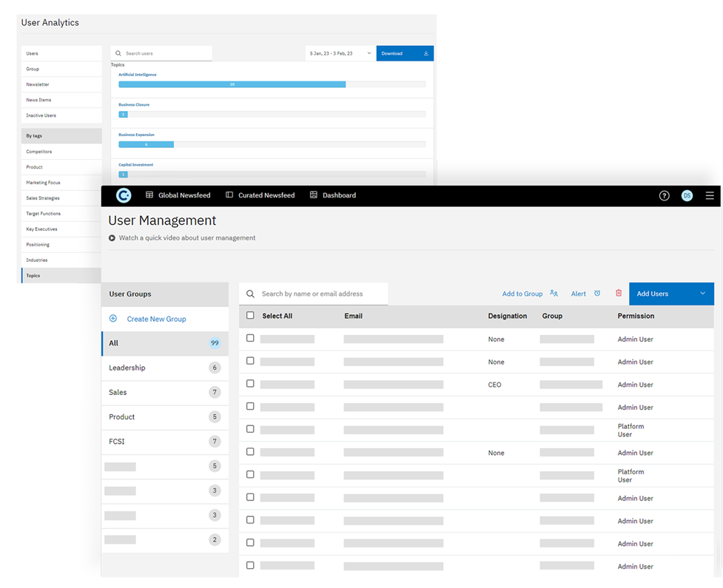This screenshot has height=588, width=723.
Task: Check the second Platform User row
Action: pyautogui.click(x=250, y=474)
